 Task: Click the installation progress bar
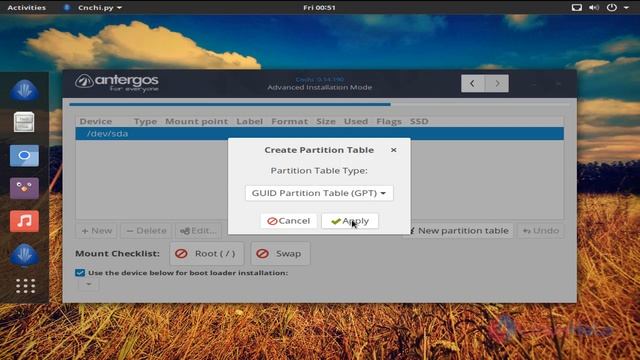tap(320, 104)
